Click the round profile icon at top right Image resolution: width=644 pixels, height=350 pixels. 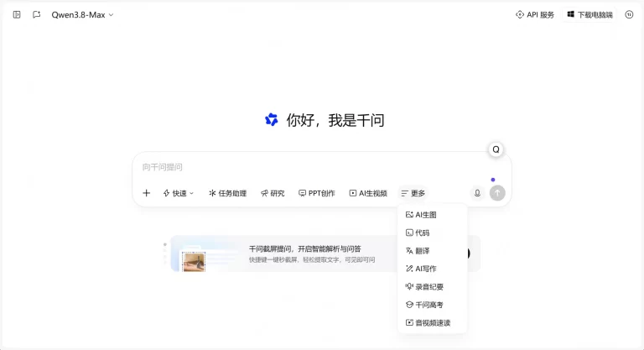tap(629, 15)
